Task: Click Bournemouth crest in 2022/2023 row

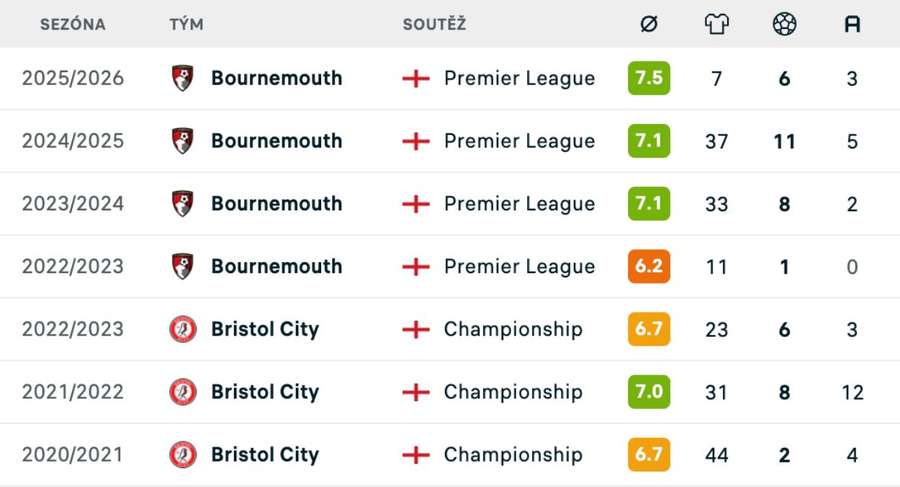Action: (183, 267)
